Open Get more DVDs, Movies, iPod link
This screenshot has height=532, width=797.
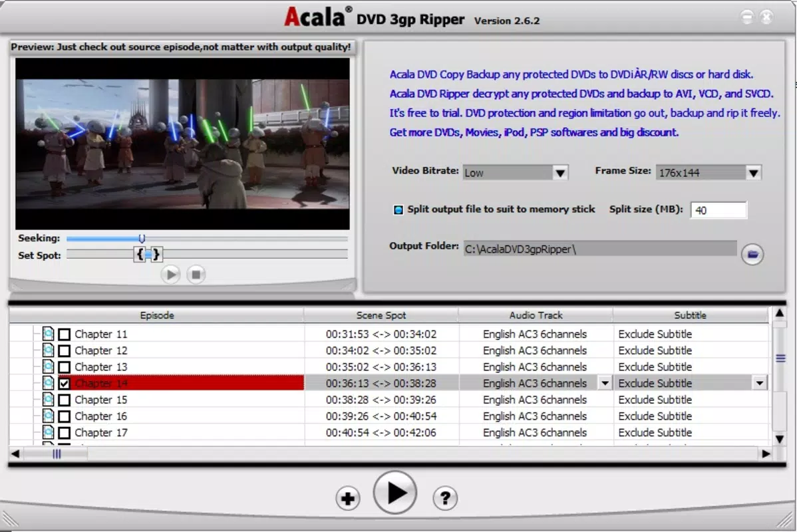[x=534, y=132]
